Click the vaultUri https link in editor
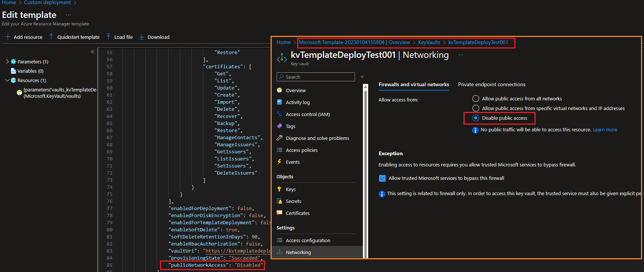The image size is (644, 272). pyautogui.click(x=238, y=251)
